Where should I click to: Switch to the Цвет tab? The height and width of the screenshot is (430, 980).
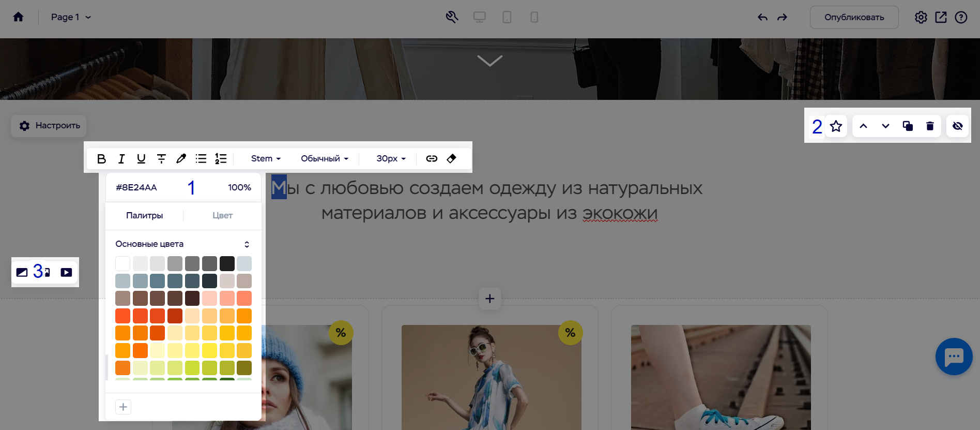pos(222,215)
